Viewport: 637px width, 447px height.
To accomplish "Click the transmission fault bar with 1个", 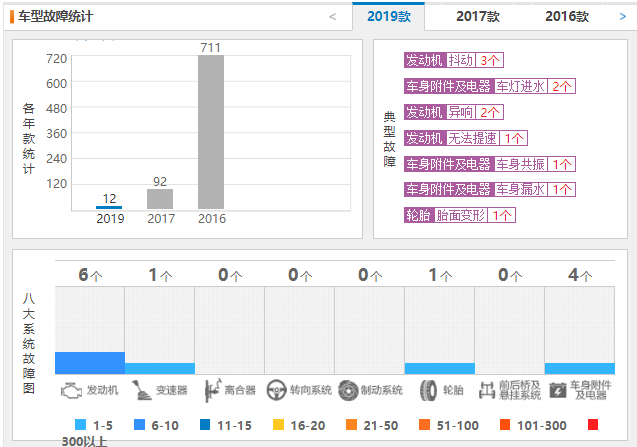I will [x=160, y=369].
